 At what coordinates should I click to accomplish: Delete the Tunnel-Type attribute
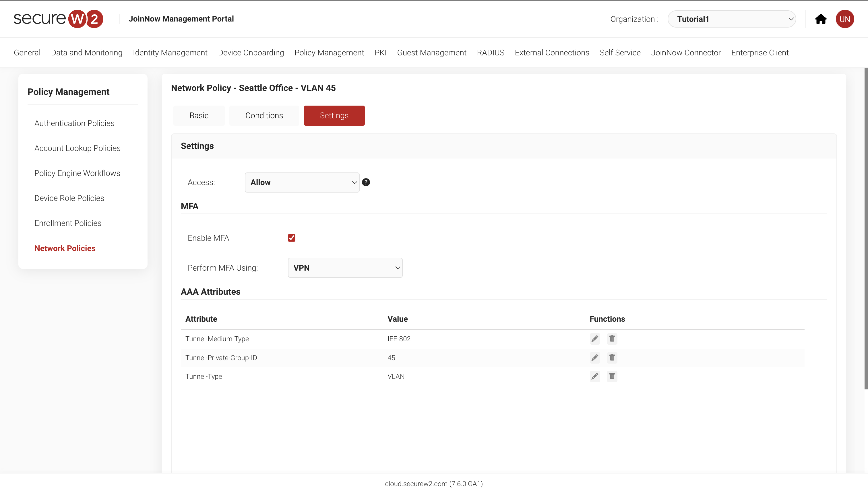(612, 376)
